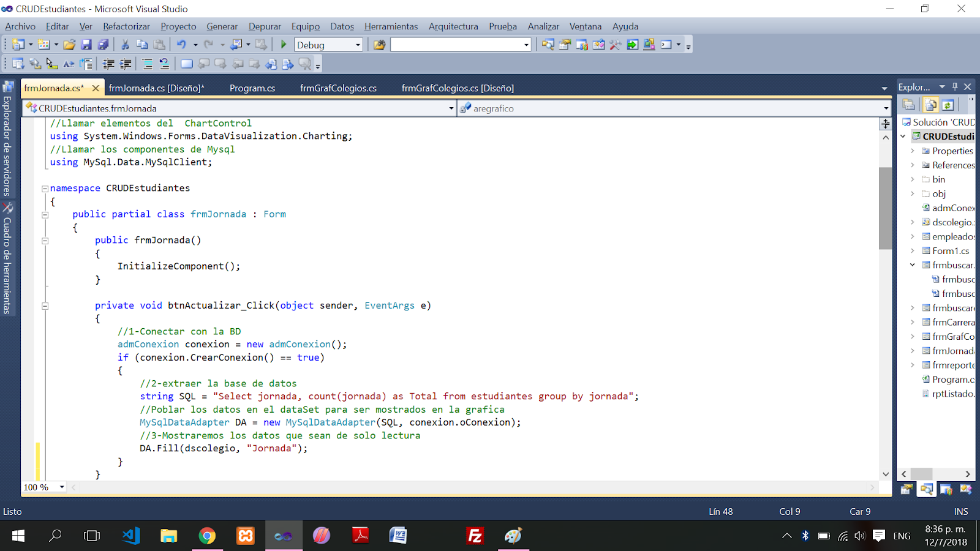980x551 pixels.
Task: Click the Undo icon
Action: 181,44
